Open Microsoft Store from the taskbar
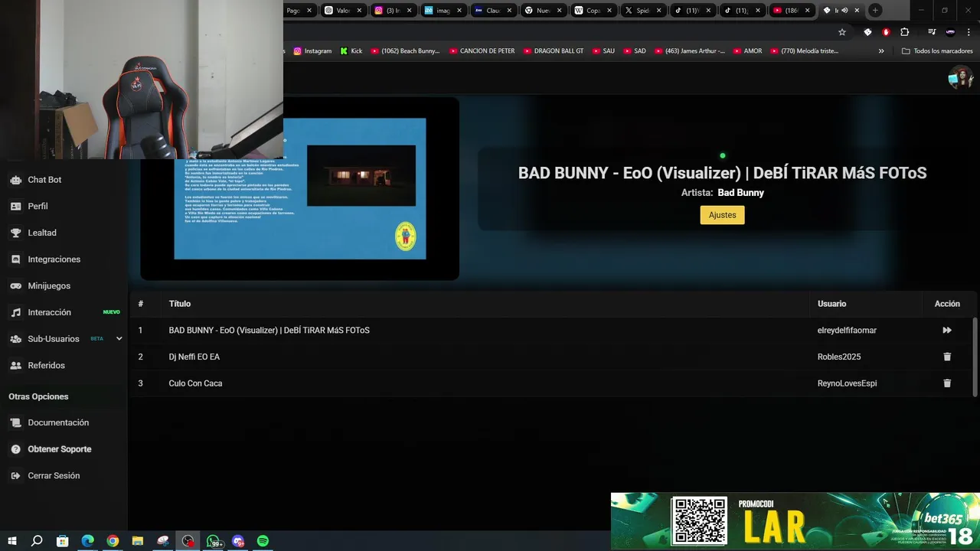Screen dimensions: 980x551 pos(62,541)
